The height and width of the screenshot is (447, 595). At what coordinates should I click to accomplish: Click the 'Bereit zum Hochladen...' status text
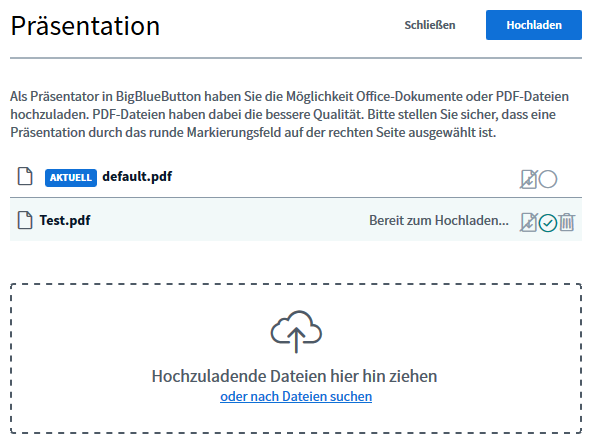(x=439, y=220)
